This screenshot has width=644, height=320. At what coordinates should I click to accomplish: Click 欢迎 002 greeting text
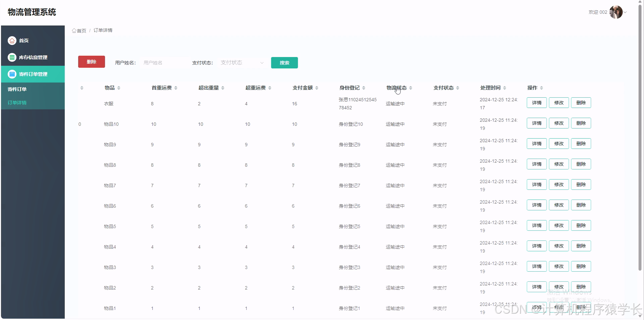598,12
